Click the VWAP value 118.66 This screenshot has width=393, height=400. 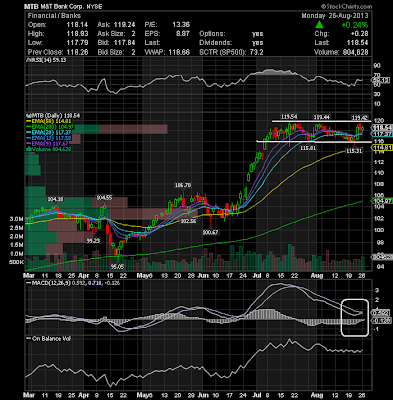(x=179, y=52)
